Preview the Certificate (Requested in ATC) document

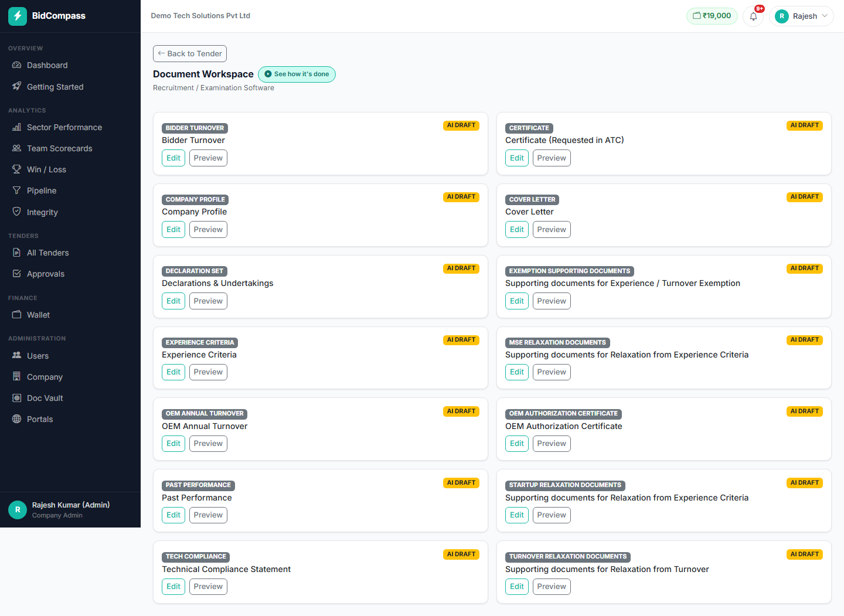(552, 158)
